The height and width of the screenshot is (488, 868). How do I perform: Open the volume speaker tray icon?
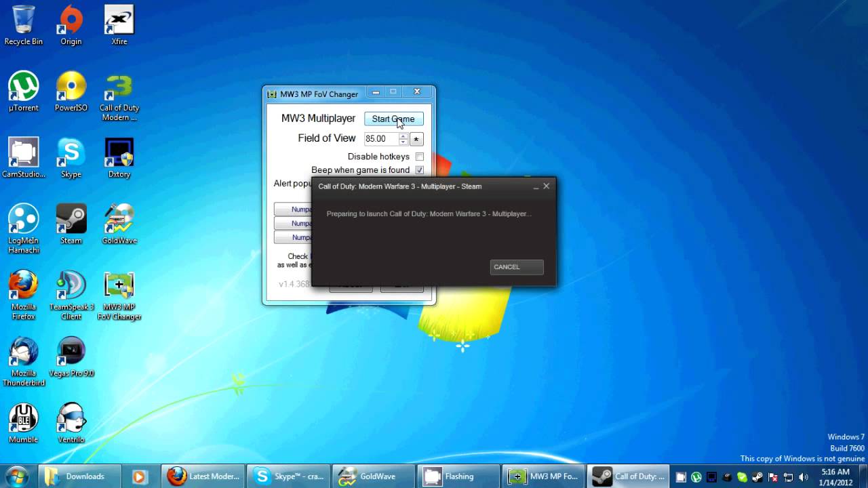coord(804,477)
